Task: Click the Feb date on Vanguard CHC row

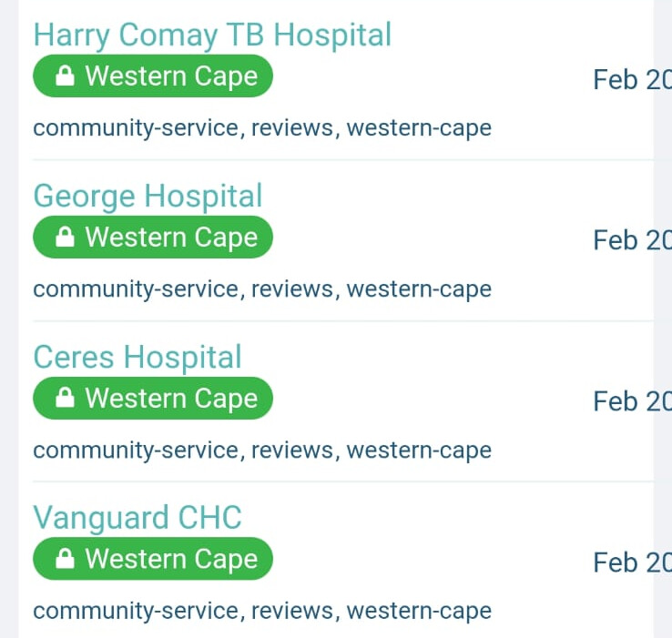Action: point(631,562)
